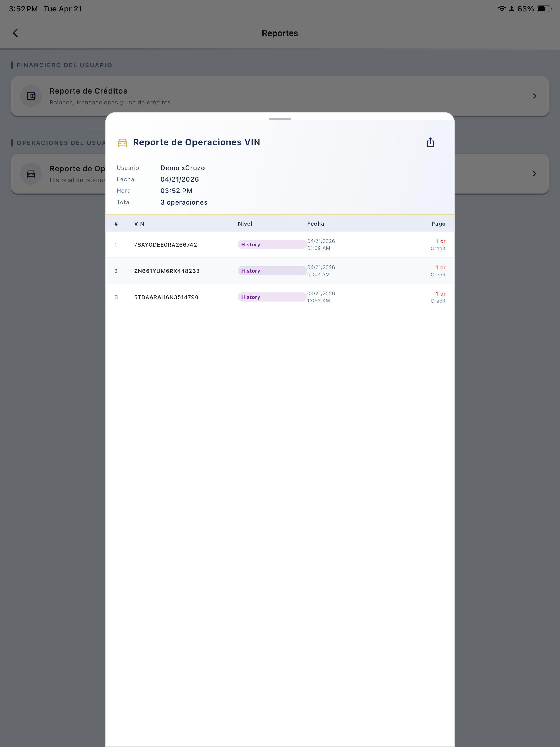The width and height of the screenshot is (560, 747).
Task: Tap the 1 cr payment for row 1
Action: (441, 241)
